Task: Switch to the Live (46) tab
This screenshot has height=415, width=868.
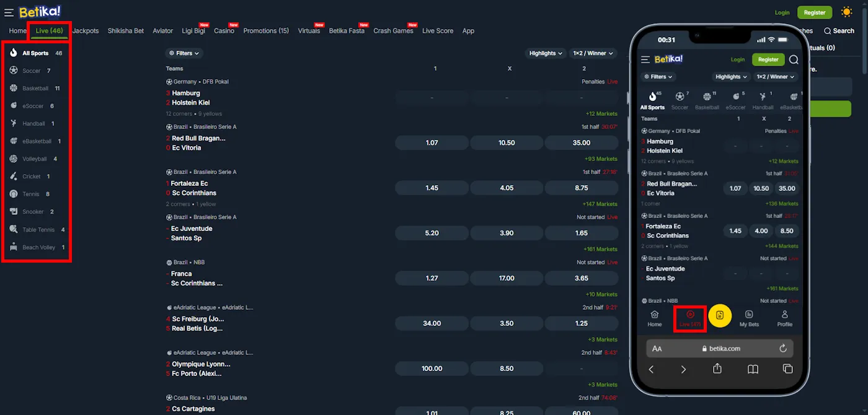Action: 48,30
